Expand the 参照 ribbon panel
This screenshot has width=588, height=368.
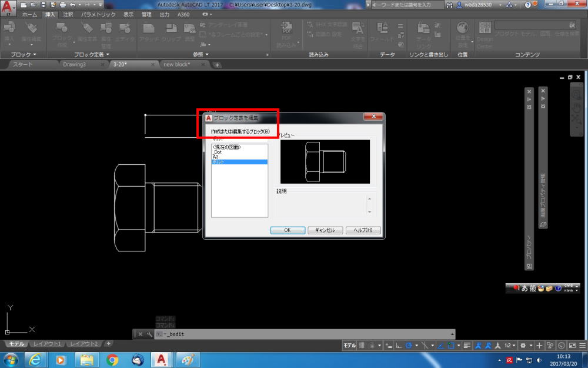click(x=201, y=54)
